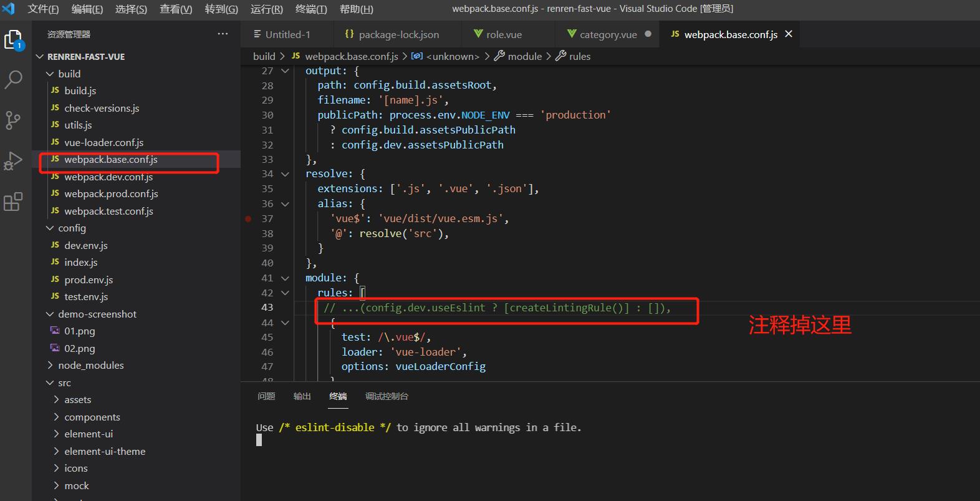Collapse the config folder
The height and width of the screenshot is (501, 980).
(x=50, y=228)
